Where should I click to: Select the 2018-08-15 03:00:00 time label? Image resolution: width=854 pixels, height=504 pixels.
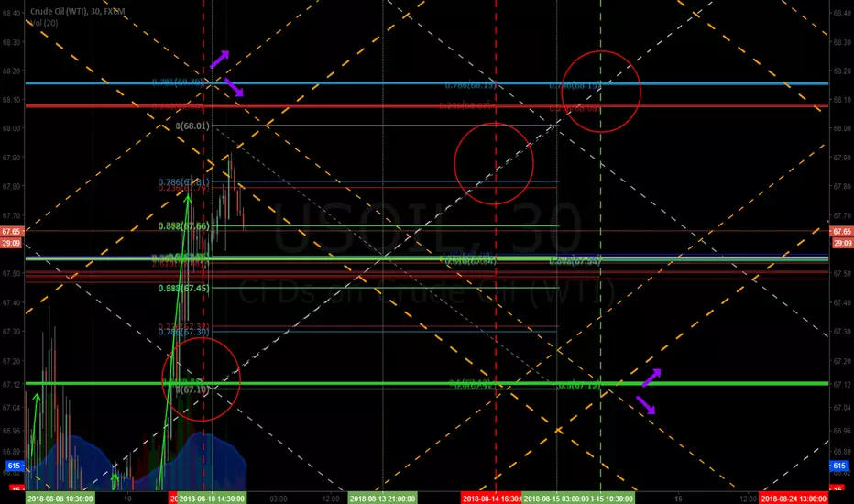tap(555, 499)
